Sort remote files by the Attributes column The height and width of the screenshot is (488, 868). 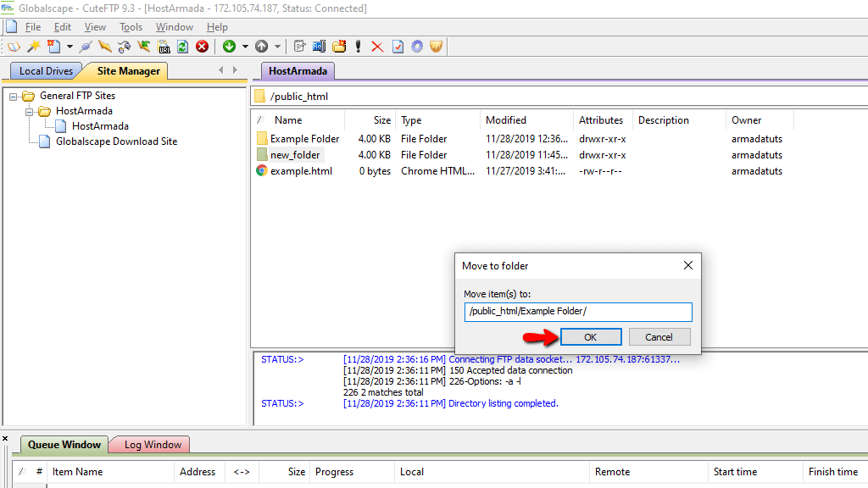coord(601,120)
